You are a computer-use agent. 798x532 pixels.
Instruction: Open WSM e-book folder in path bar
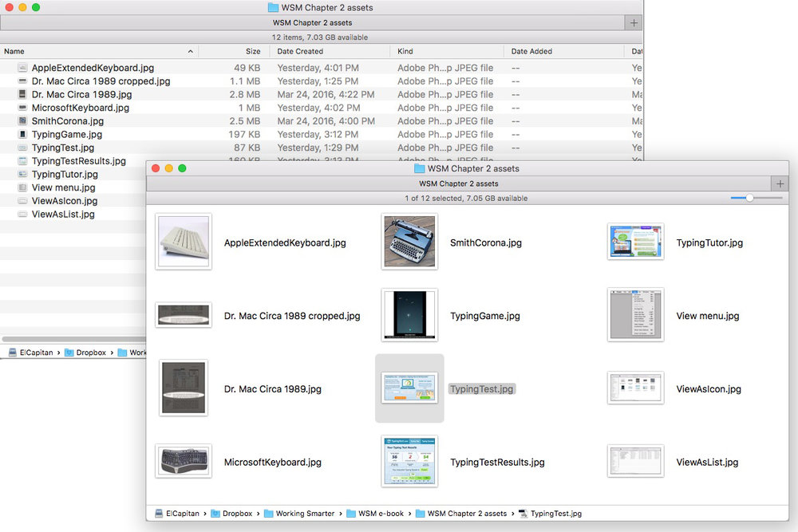coord(375,513)
